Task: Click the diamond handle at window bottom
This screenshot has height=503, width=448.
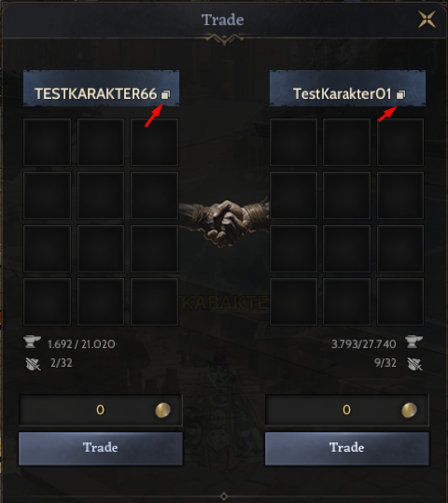Action: (224, 496)
